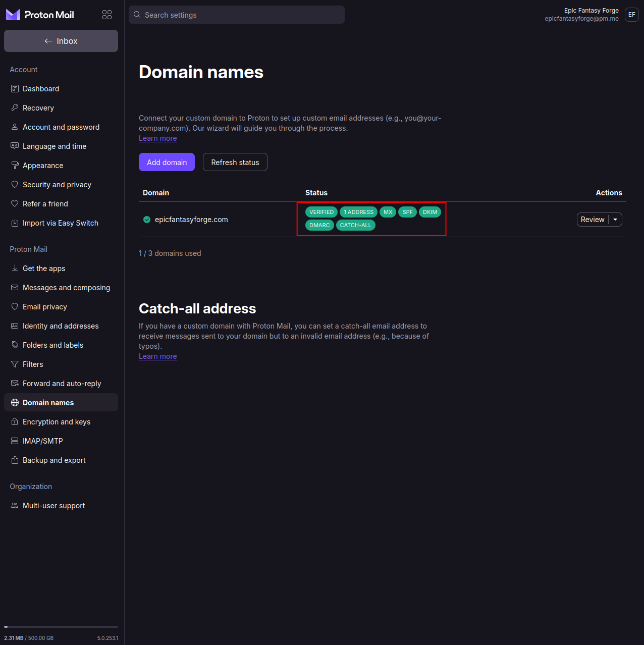Screen dimensions: 644x645
Task: Click the Identity and addresses card icon
Action: pyautogui.click(x=15, y=326)
